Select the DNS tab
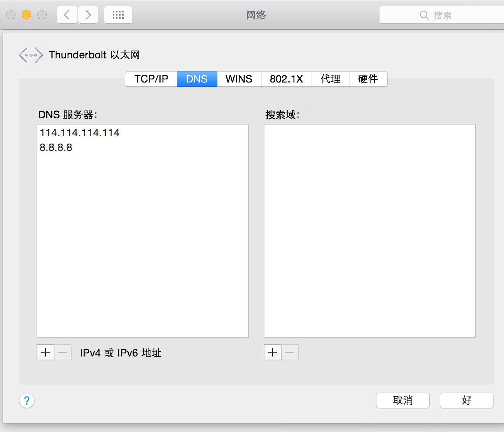The height and width of the screenshot is (432, 504). coord(197,79)
